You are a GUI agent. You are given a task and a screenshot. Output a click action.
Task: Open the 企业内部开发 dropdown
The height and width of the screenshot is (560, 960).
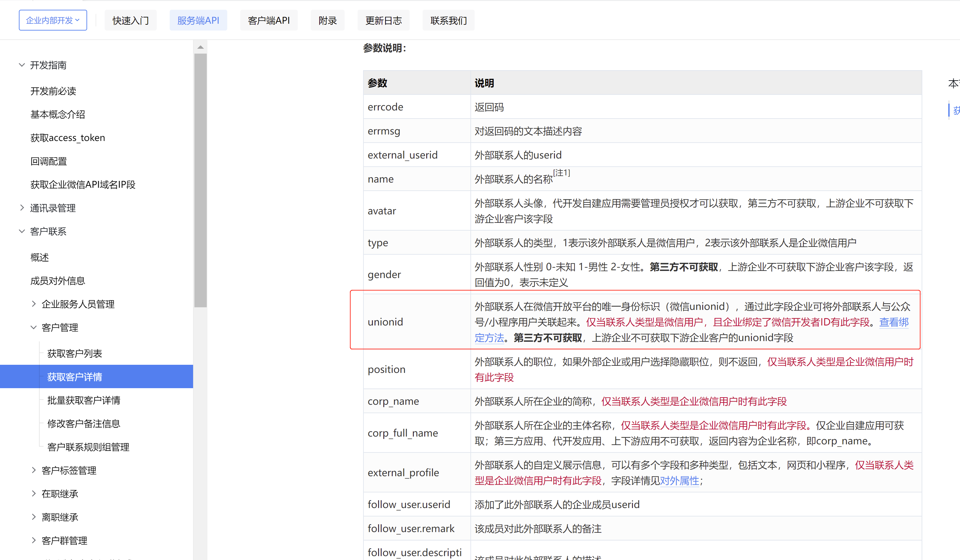pyautogui.click(x=53, y=20)
